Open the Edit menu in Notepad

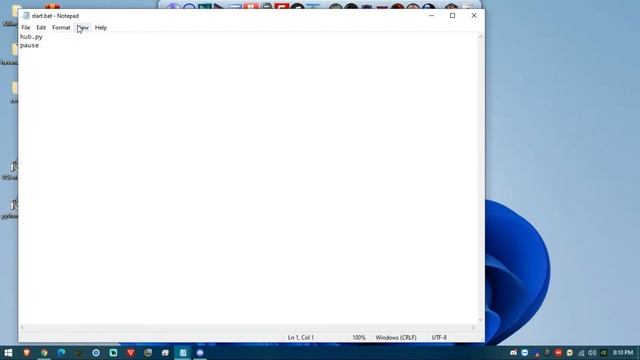point(41,28)
